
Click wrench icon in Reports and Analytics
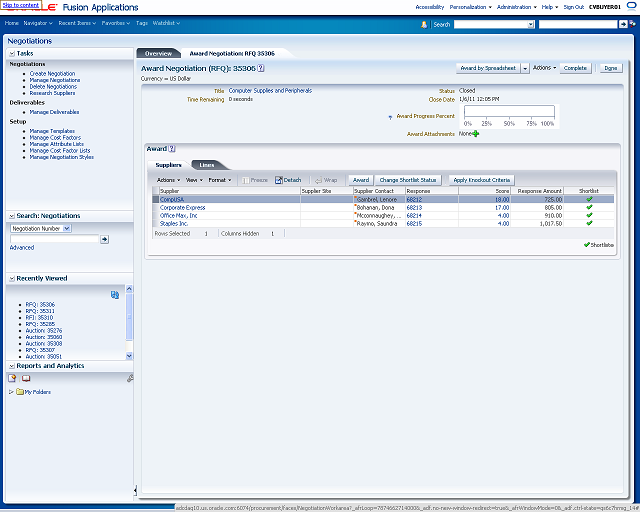pyautogui.click(x=130, y=378)
